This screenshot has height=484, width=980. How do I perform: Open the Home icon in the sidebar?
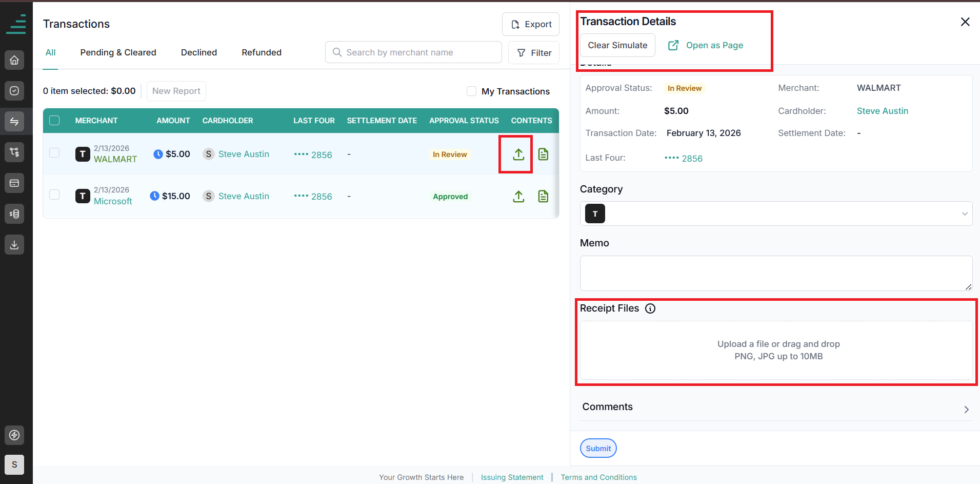14,60
